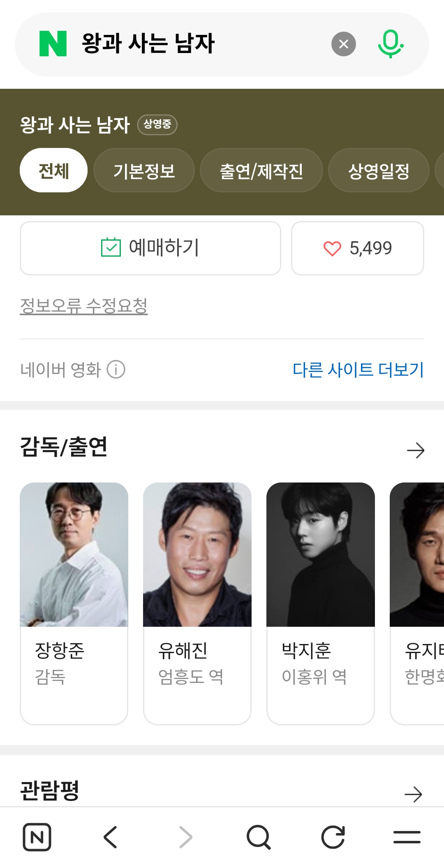The height and width of the screenshot is (868, 444).
Task: Expand 관람평 section with arrow
Action: [x=413, y=794]
